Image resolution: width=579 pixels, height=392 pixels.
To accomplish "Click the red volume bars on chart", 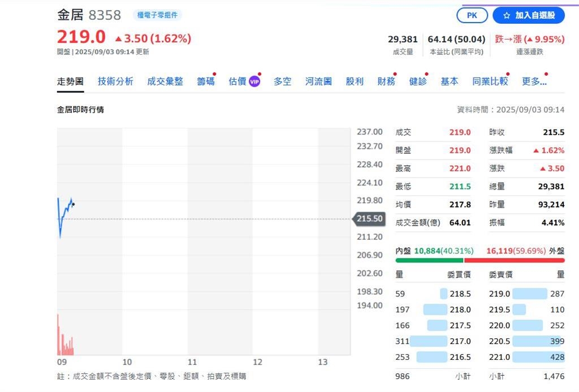I will [66, 335].
